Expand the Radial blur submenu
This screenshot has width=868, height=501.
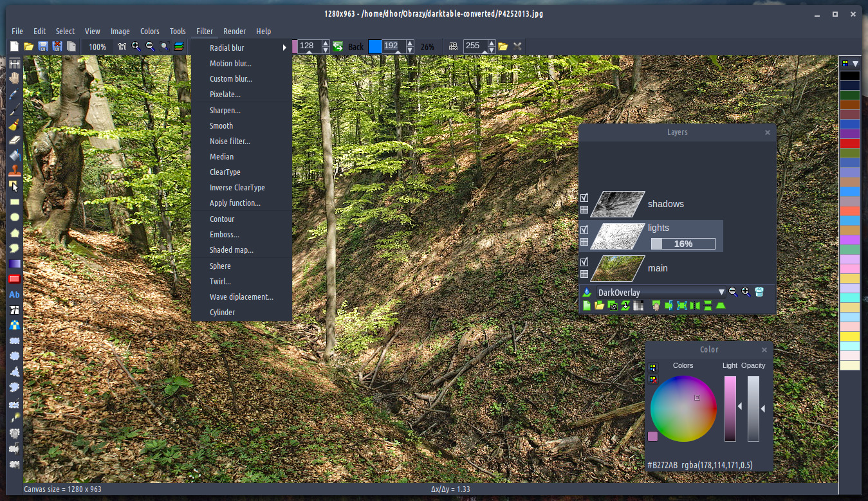[242, 48]
